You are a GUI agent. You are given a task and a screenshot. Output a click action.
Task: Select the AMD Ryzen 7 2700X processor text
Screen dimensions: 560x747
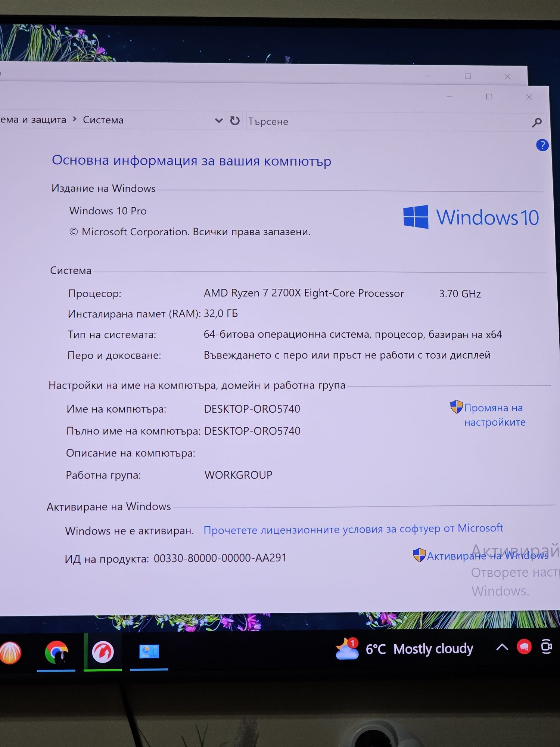(x=304, y=293)
